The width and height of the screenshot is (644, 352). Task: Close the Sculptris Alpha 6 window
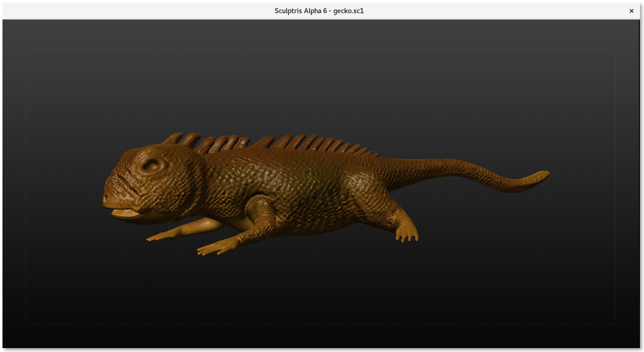pyautogui.click(x=631, y=11)
